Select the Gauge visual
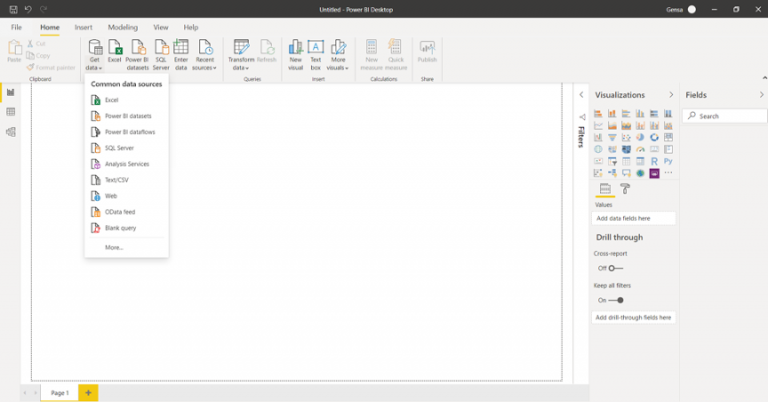Image resolution: width=768 pixels, height=402 pixels. (x=640, y=149)
